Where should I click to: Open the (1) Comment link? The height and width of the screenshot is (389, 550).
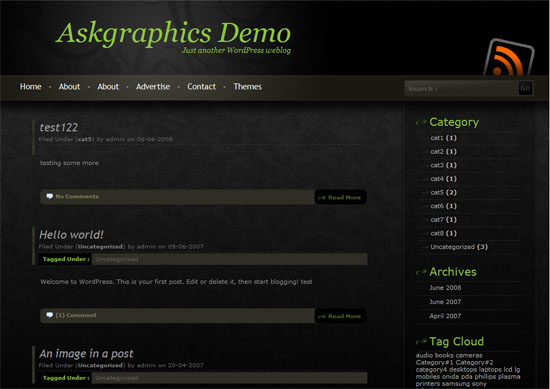coord(76,315)
